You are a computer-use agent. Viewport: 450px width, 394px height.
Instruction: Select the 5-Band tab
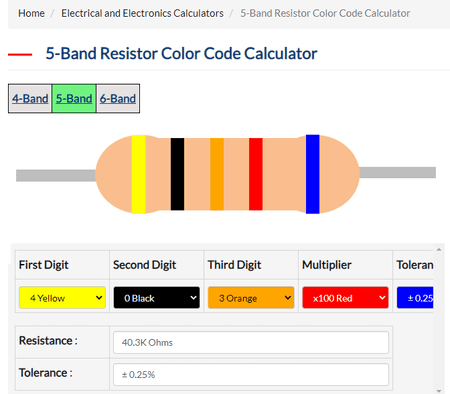click(x=74, y=99)
